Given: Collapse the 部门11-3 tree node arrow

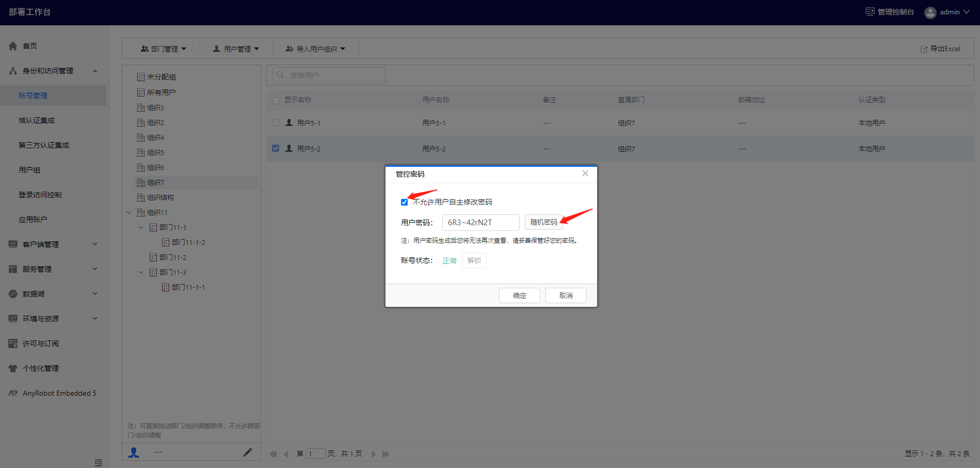Looking at the screenshot, I should click(141, 272).
